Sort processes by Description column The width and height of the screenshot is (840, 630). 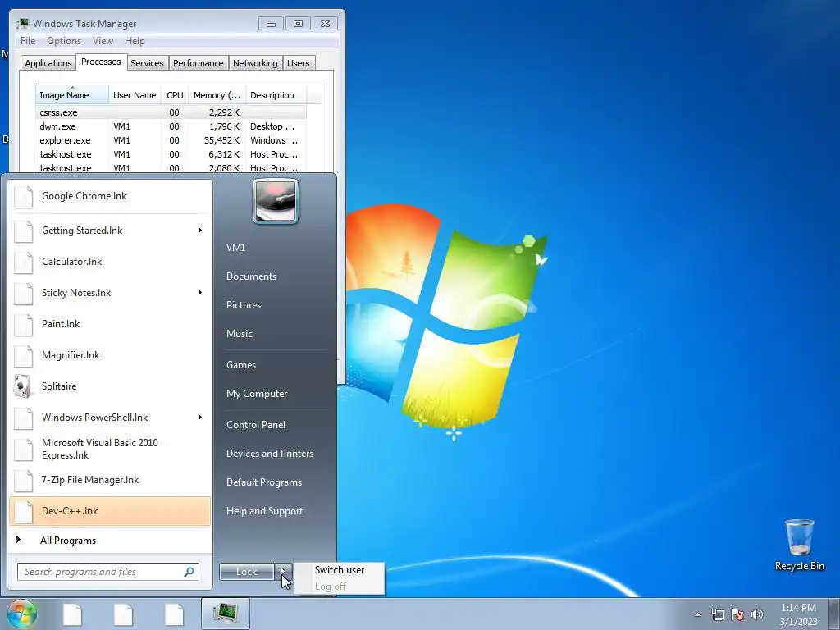pyautogui.click(x=276, y=95)
